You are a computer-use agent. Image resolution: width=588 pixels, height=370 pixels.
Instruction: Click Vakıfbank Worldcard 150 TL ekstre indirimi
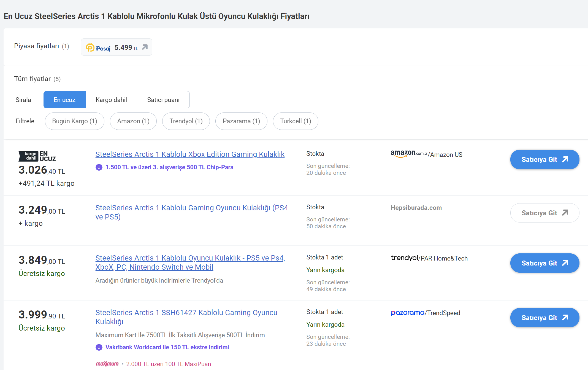tap(167, 347)
